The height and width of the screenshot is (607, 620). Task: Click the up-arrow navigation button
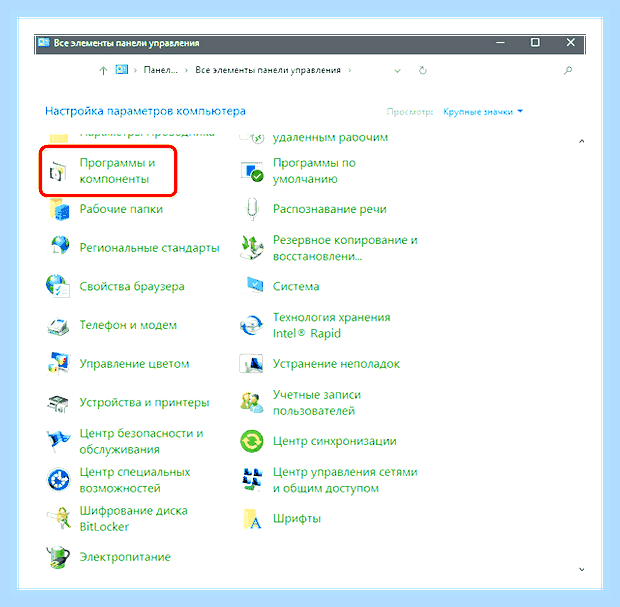pos(103,70)
